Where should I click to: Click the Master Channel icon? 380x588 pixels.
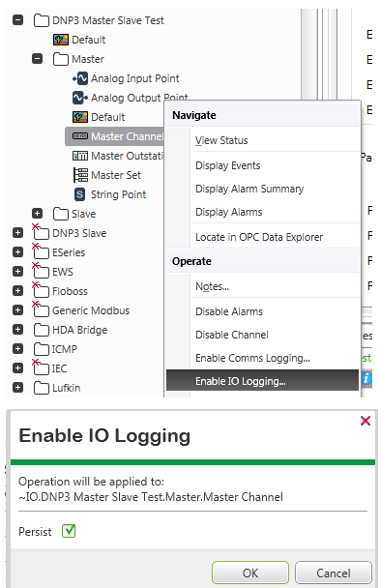80,136
